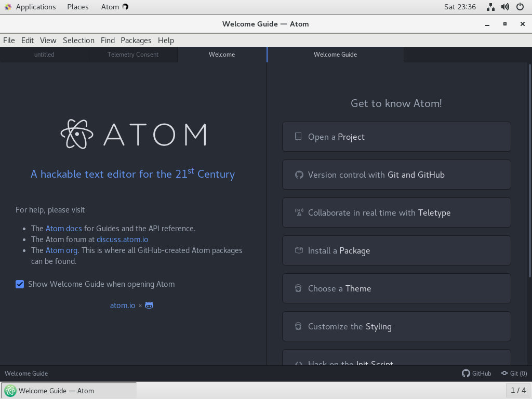This screenshot has width=532, height=399.
Task: Expand the Choose a Theme section
Action: (x=396, y=288)
